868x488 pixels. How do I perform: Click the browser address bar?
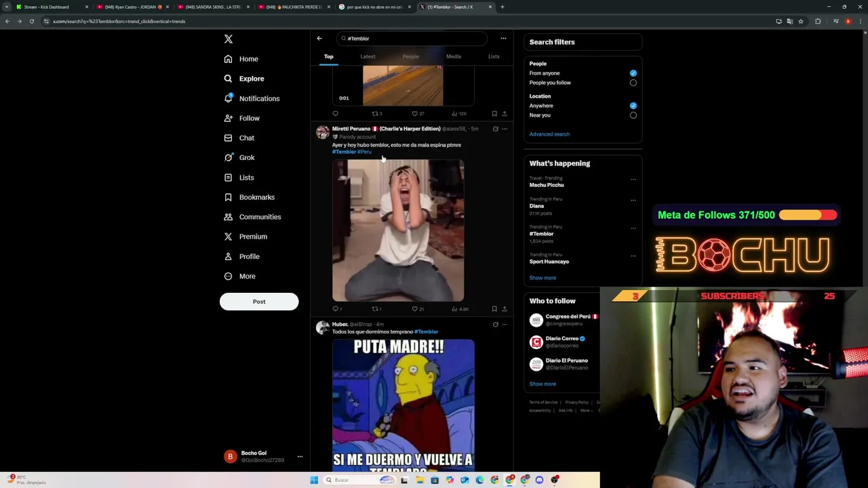pyautogui.click(x=407, y=21)
